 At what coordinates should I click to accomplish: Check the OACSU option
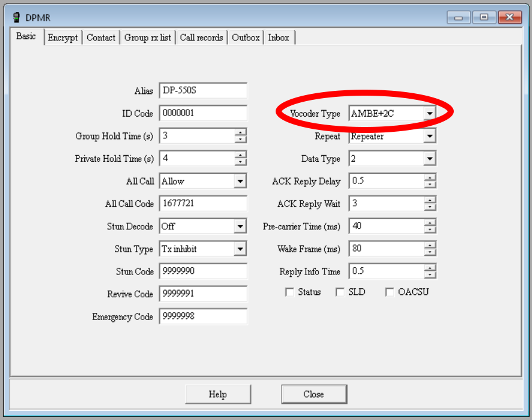(389, 292)
